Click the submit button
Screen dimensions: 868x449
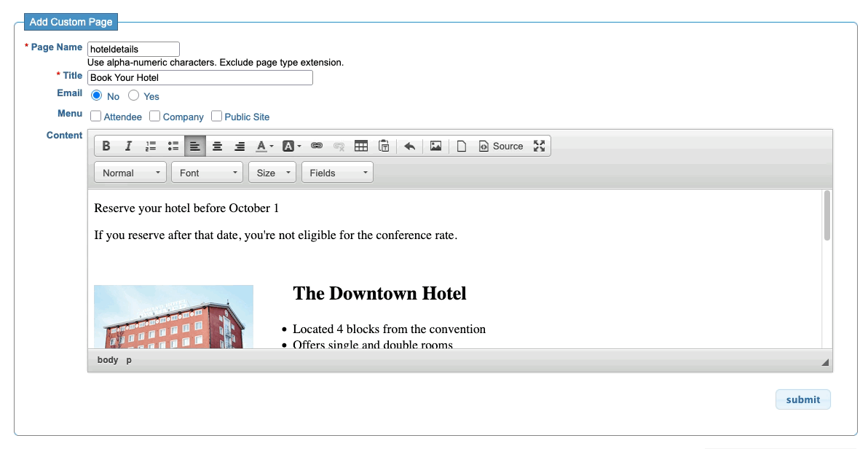tap(802, 399)
